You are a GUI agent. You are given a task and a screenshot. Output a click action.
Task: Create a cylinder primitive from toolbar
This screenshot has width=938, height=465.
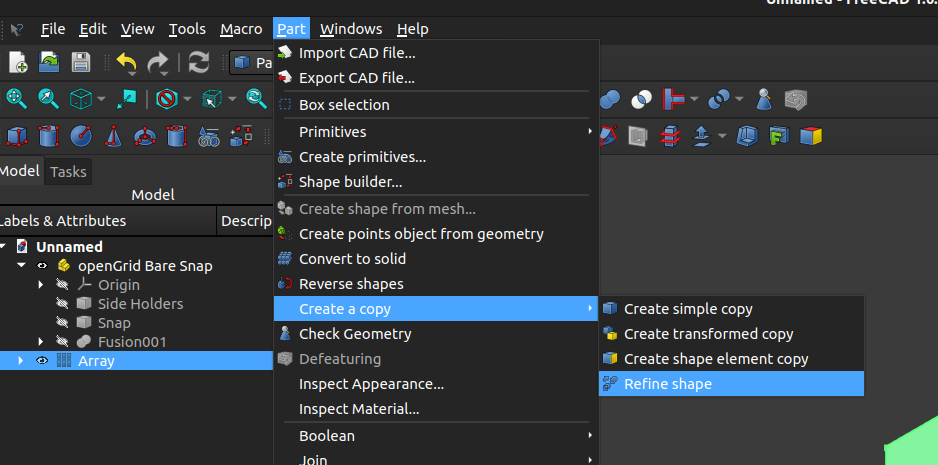[x=49, y=135]
